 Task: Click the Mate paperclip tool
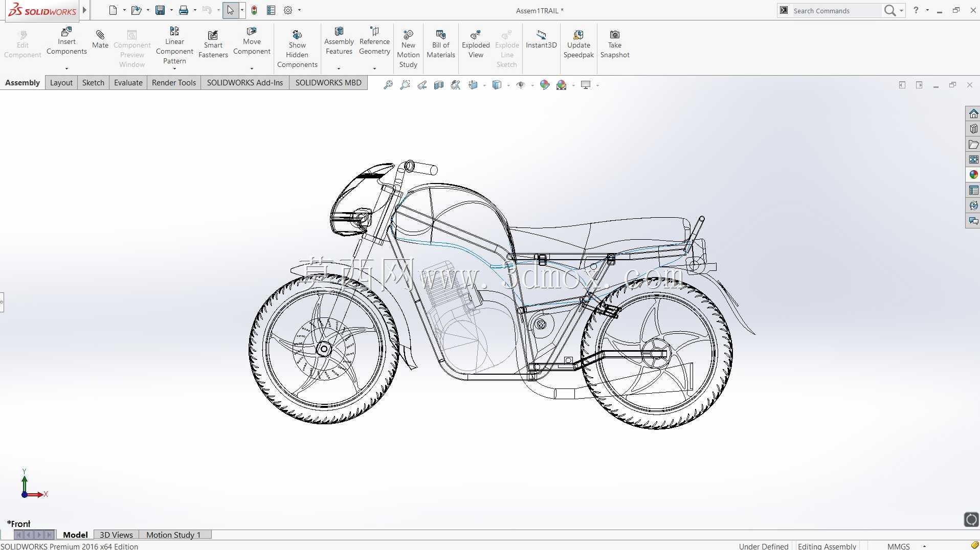coord(100,39)
